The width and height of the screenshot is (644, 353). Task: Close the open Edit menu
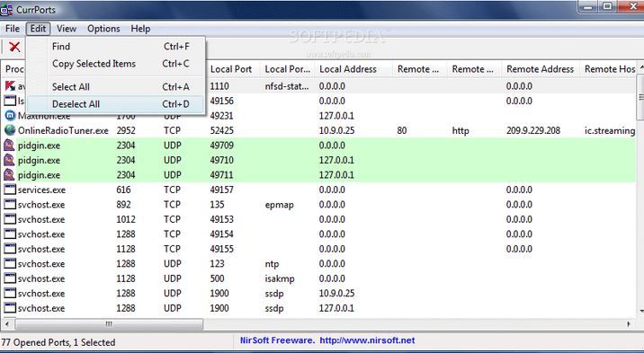click(x=38, y=29)
